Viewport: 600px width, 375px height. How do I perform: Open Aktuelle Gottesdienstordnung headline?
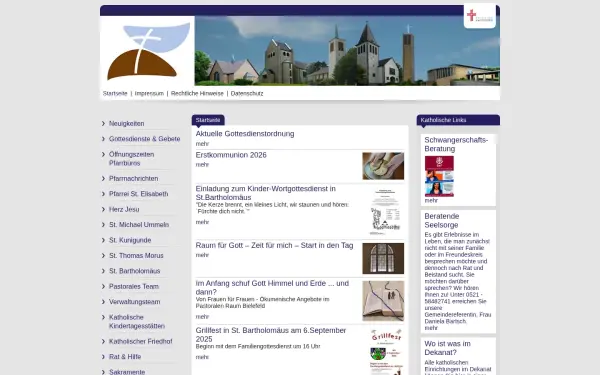(x=245, y=134)
